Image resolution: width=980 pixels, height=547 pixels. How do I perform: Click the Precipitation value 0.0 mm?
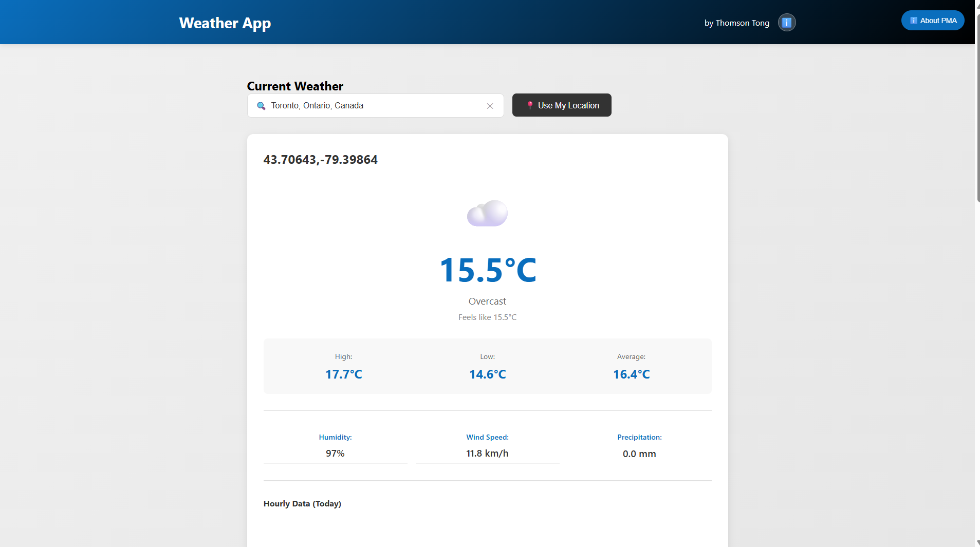tap(639, 454)
